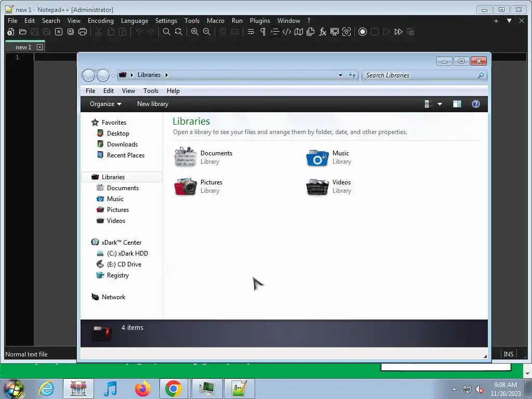Open Firefox from the taskbar
Screen dimensions: 532x399
(142, 389)
